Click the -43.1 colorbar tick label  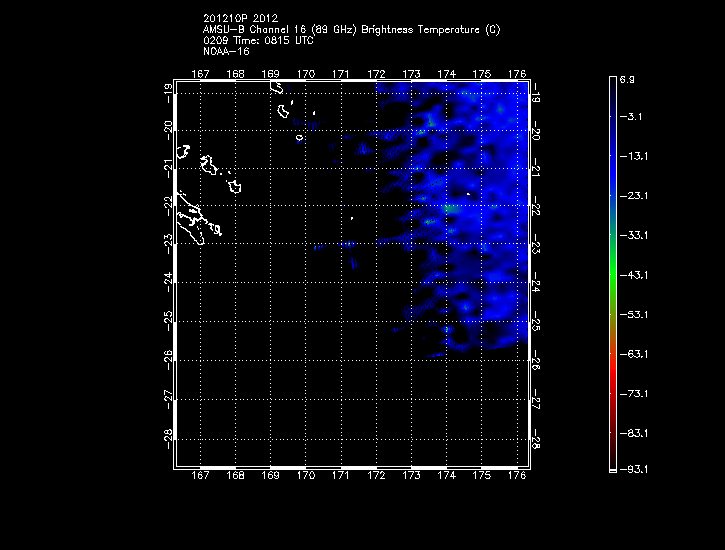click(x=635, y=274)
